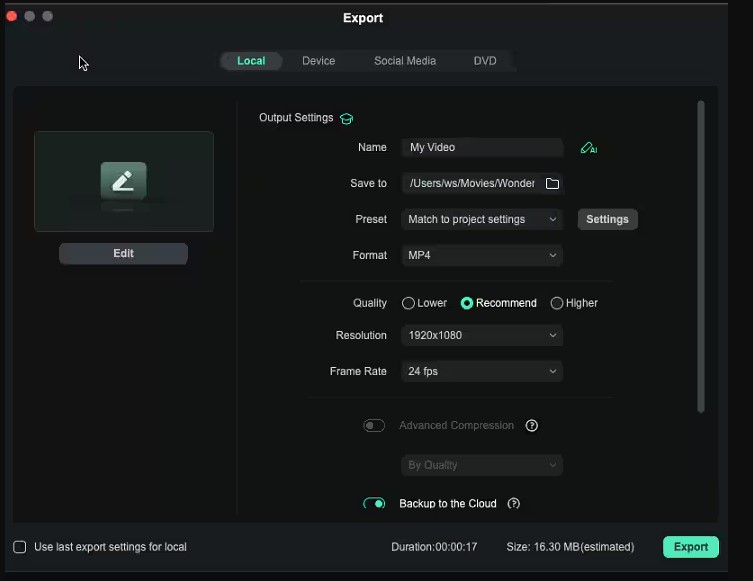Click the Settings button beside Preset
This screenshot has height=581, width=753.
pos(607,219)
